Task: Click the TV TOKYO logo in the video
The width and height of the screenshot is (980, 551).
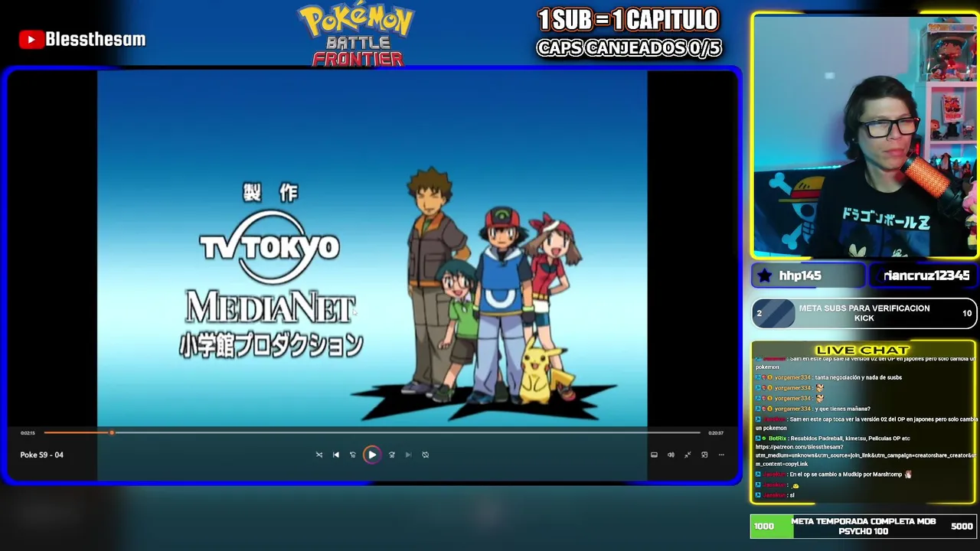Action: pyautogui.click(x=269, y=247)
